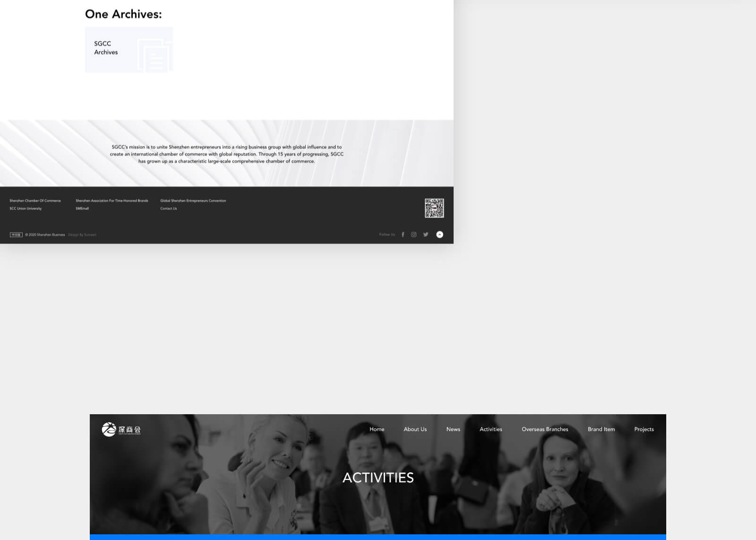756x540 pixels.
Task: Switch language with the Chinese version button
Action: pyautogui.click(x=16, y=235)
